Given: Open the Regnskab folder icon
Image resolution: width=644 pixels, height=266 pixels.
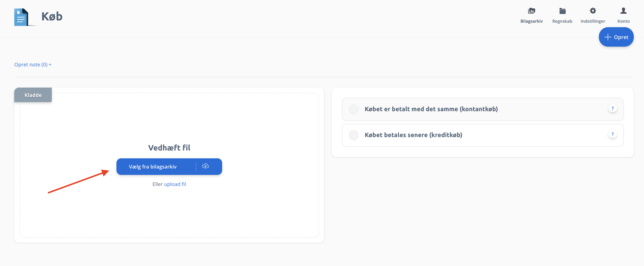Looking at the screenshot, I should coord(562,11).
